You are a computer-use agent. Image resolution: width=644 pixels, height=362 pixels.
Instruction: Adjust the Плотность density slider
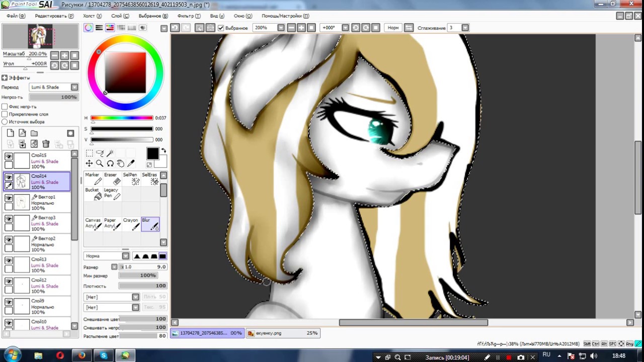tap(142, 286)
